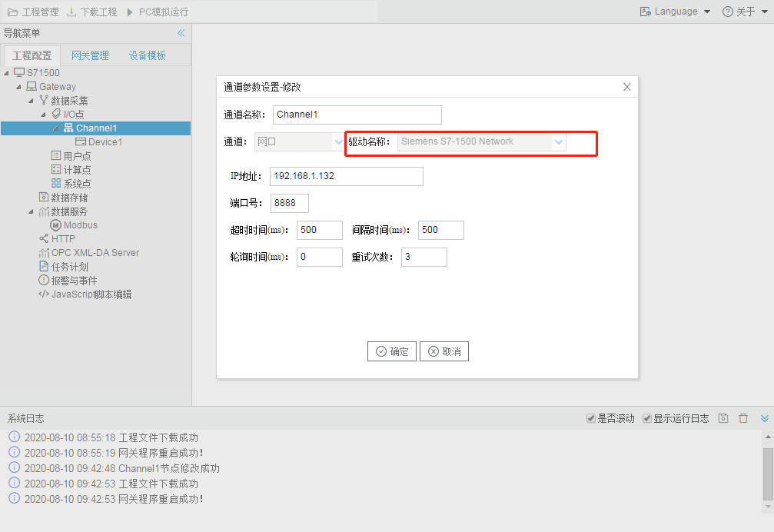Collapse the system log panel

(x=765, y=418)
